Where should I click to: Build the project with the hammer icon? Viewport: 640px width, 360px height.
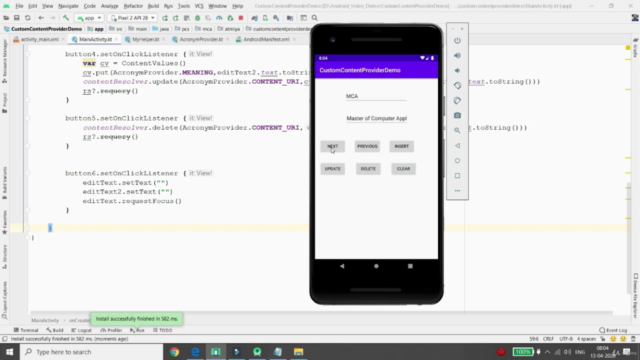[x=66, y=18]
